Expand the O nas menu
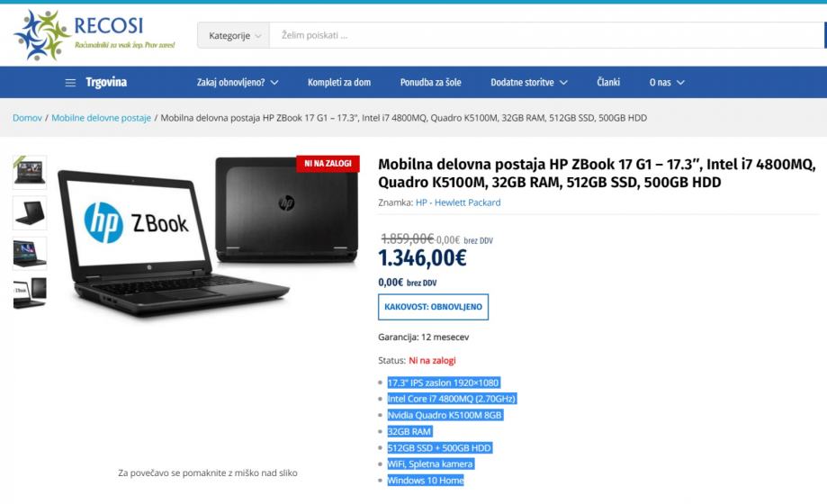827x504 pixels. 667,82
